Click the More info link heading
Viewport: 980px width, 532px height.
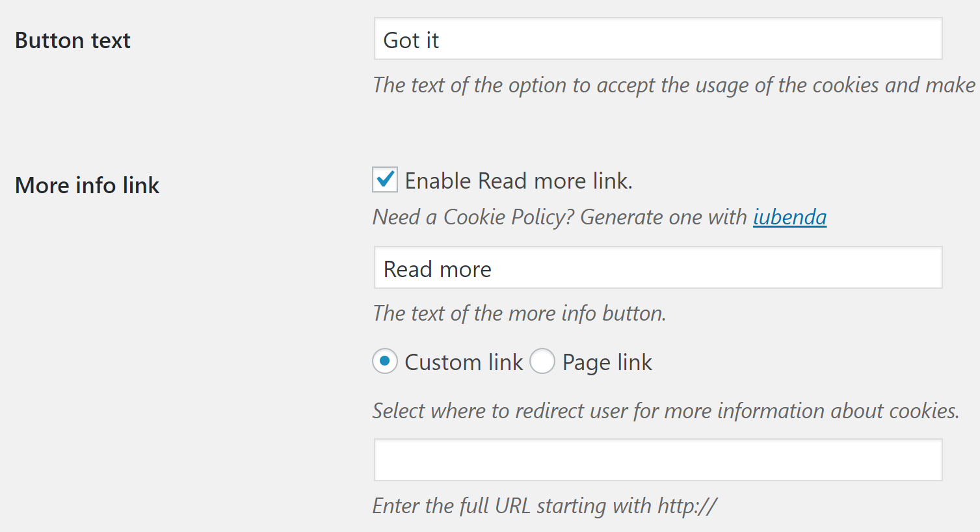[86, 185]
